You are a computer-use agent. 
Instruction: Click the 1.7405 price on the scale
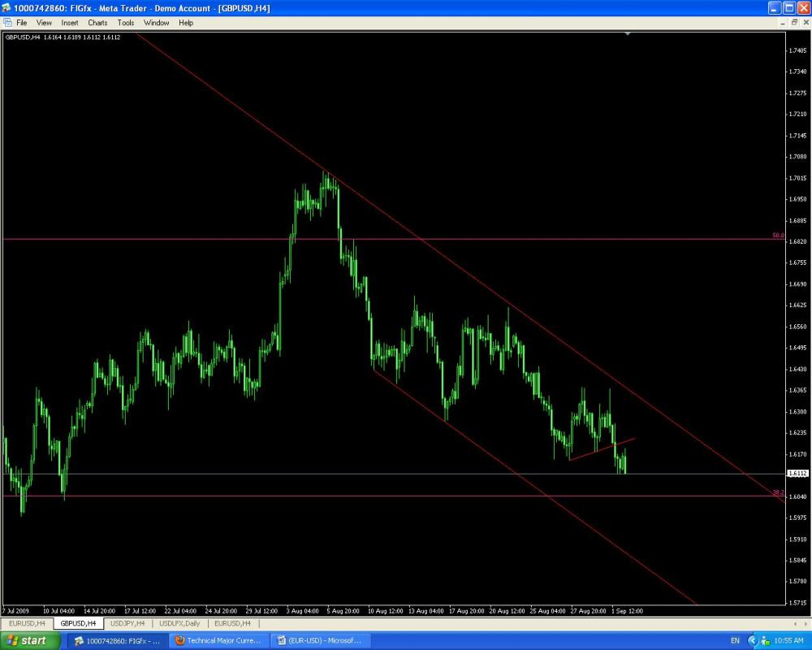(x=797, y=50)
